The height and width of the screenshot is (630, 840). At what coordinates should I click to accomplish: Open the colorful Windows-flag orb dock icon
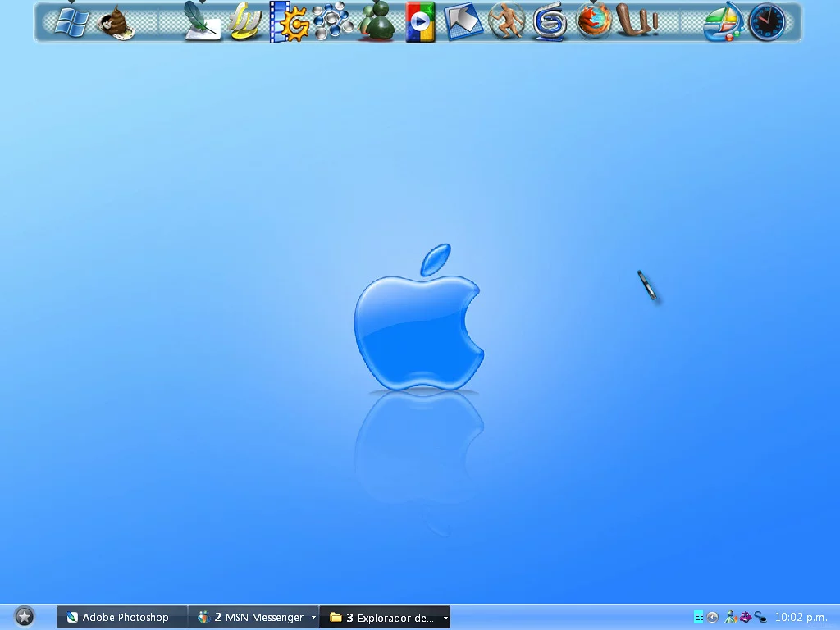pos(723,22)
